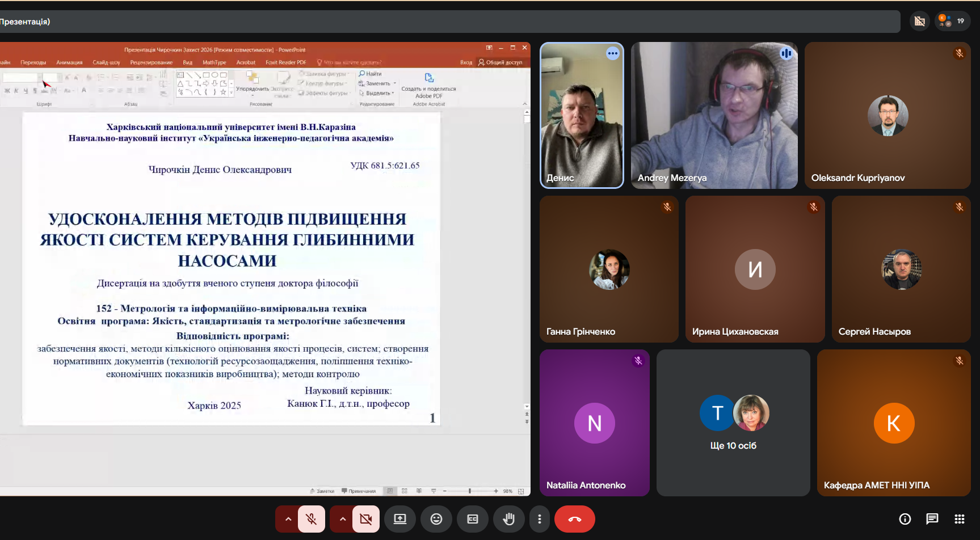The image size is (980, 540).
Task: Click the Present now screen share icon
Action: 400,519
